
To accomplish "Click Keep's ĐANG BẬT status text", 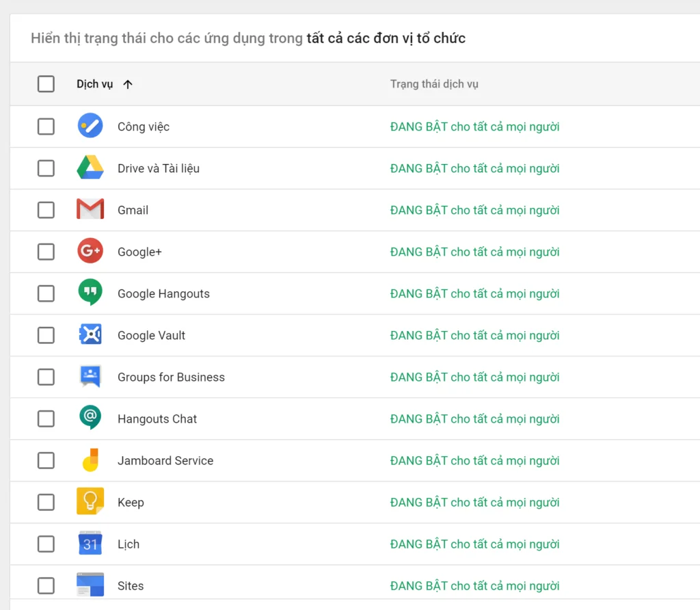I will tap(474, 503).
